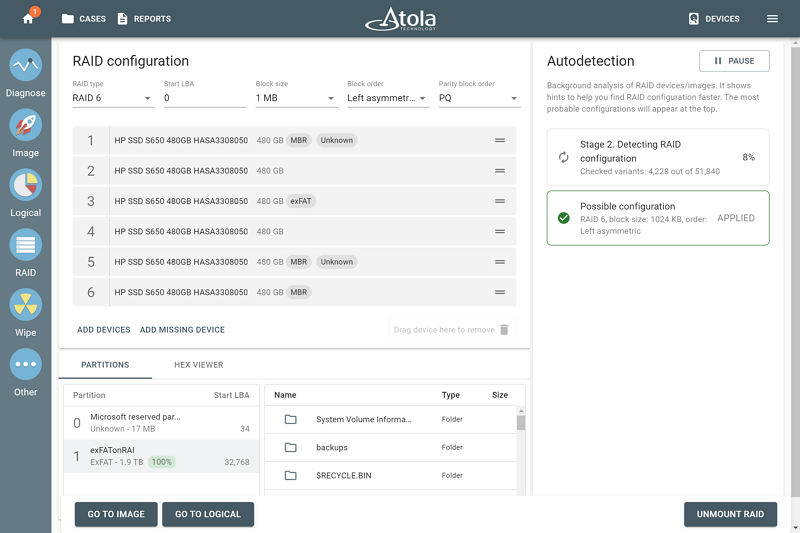800x533 pixels.
Task: Click the green checkmark of possible configuration
Action: [x=563, y=218]
